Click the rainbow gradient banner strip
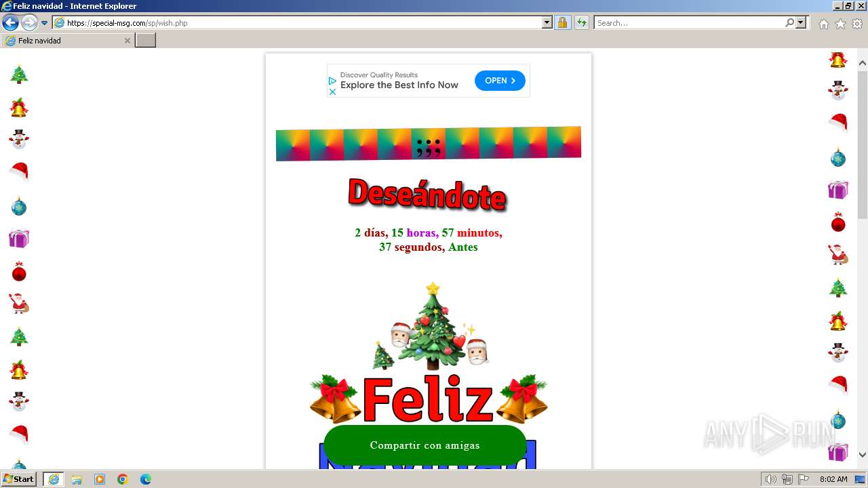868x488 pixels. point(429,144)
